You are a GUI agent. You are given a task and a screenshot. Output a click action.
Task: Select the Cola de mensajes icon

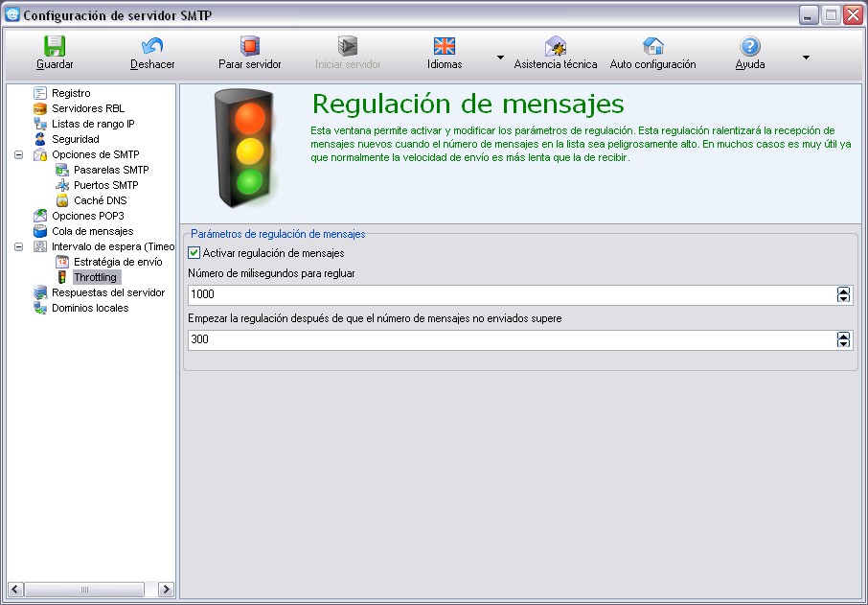pos(40,231)
